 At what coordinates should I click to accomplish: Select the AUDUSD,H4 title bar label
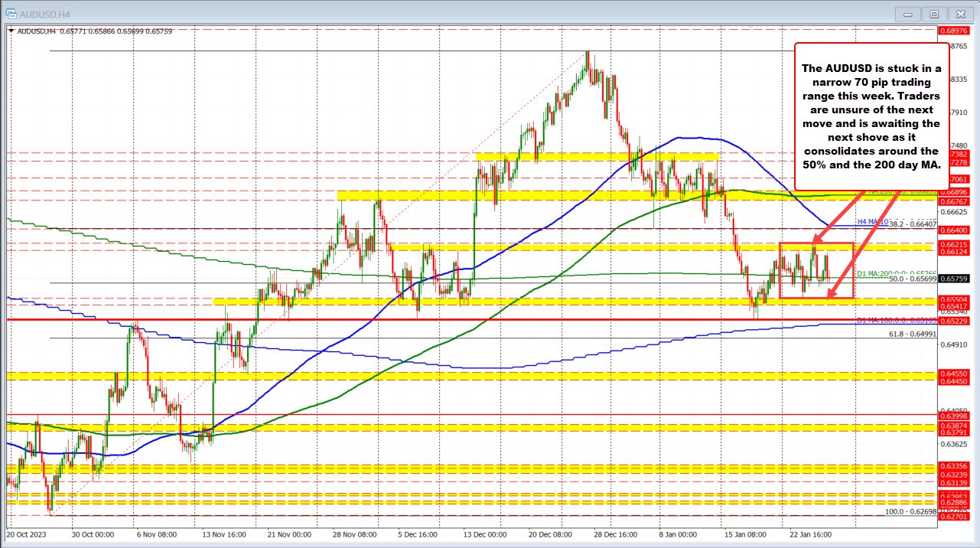click(44, 13)
